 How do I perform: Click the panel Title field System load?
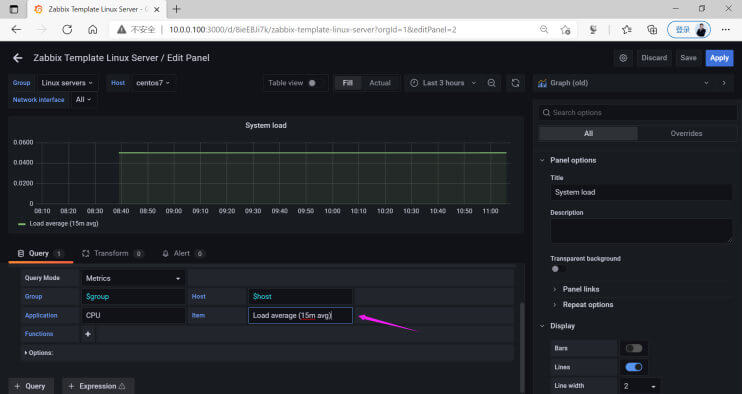(x=641, y=192)
